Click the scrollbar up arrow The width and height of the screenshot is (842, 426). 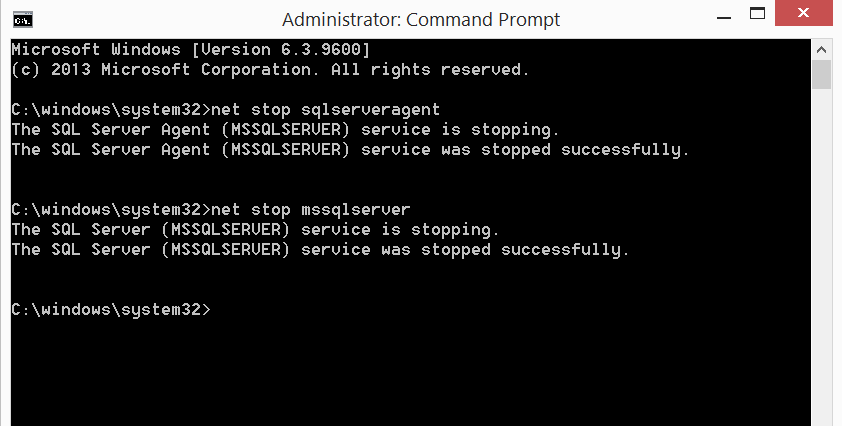(x=821, y=50)
